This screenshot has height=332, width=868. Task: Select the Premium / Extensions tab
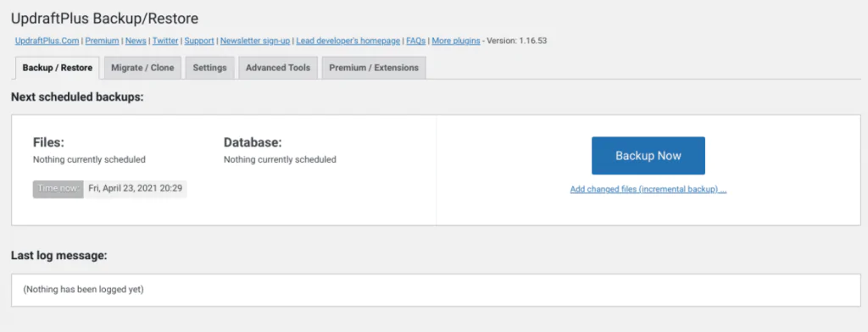tap(374, 68)
